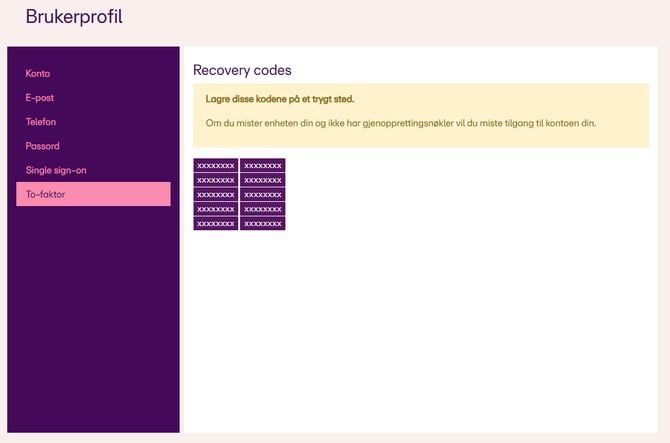Click the bold 'Lagre disse kodene' warning text

279,99
